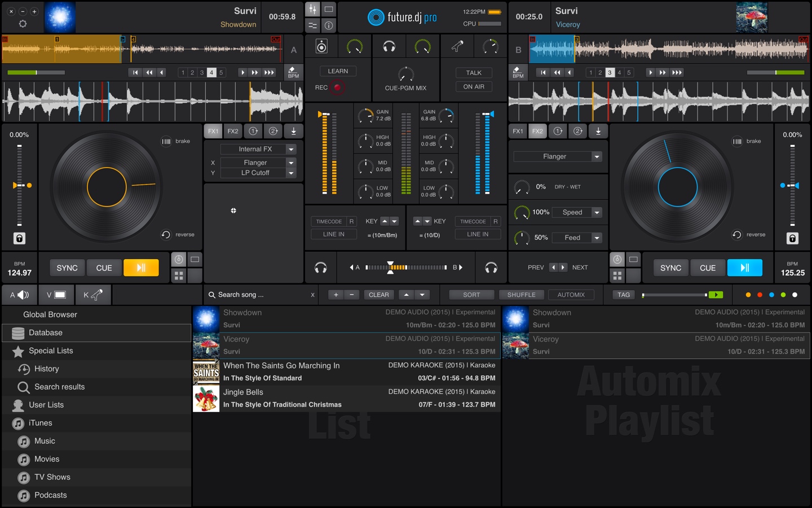812x508 pixels.
Task: Open the LP Cutoff Y-axis dropdown
Action: [258, 173]
